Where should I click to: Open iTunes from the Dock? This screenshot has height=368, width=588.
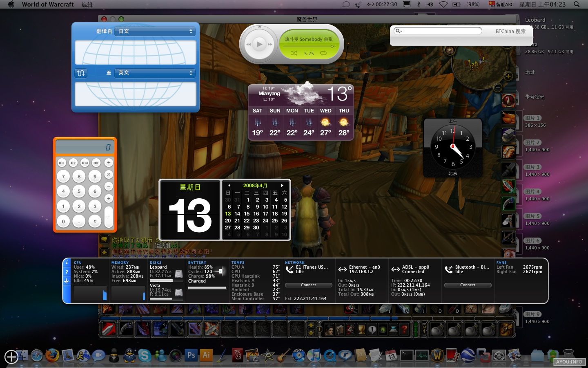point(314,355)
